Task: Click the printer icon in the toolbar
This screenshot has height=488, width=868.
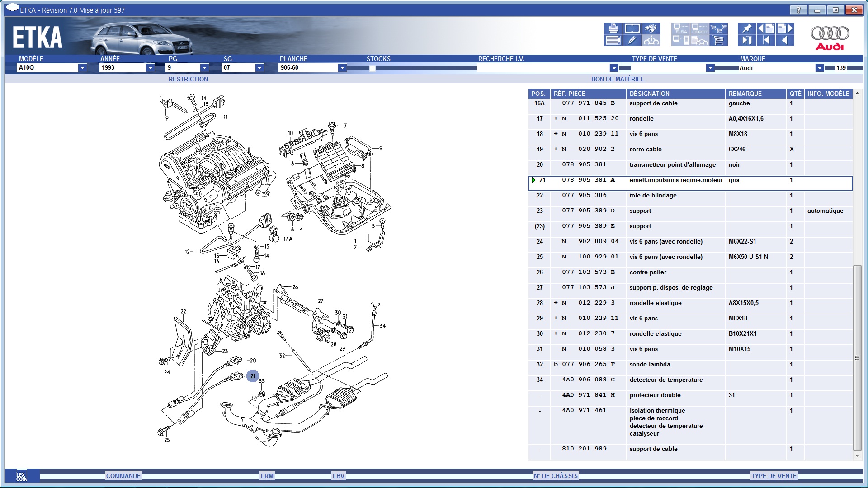Action: [613, 28]
